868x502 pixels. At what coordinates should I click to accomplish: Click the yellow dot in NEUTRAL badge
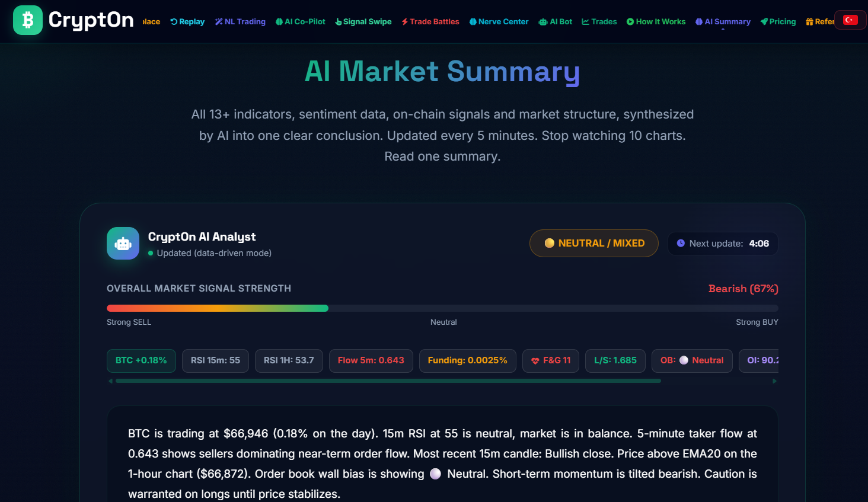pos(549,243)
